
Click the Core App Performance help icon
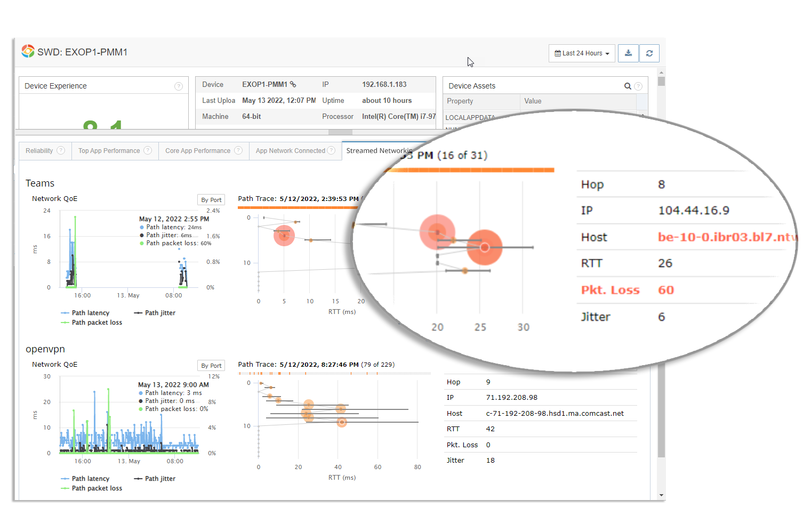pos(238,151)
